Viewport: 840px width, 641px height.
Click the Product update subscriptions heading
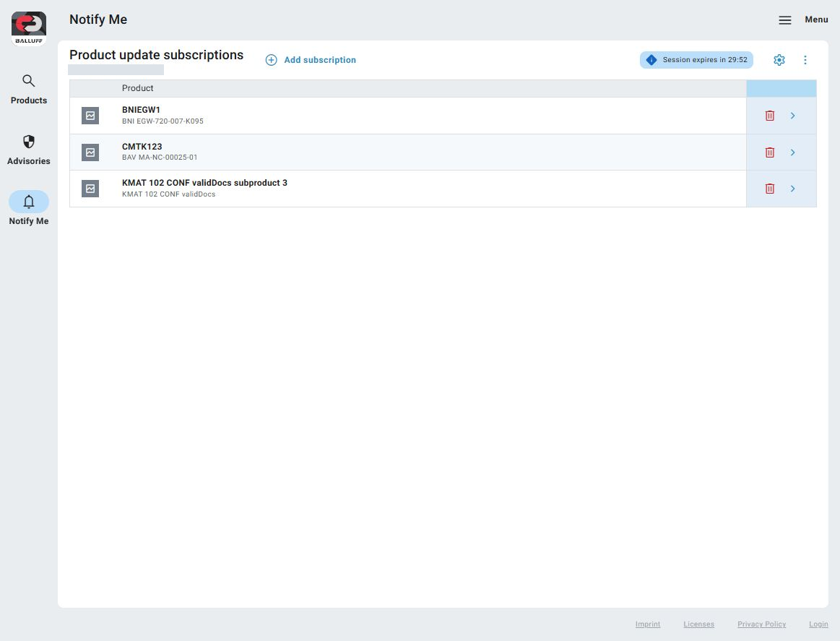pyautogui.click(x=157, y=55)
